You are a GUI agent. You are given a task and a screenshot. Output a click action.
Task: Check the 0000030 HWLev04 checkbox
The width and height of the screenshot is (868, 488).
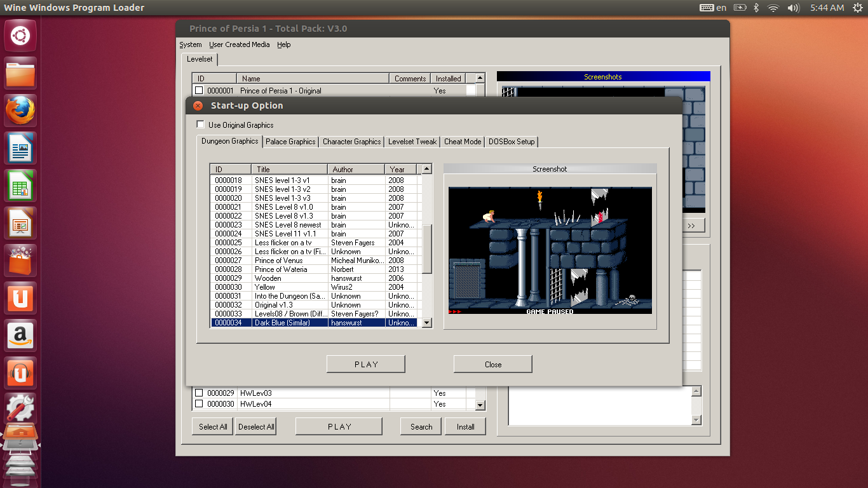199,403
